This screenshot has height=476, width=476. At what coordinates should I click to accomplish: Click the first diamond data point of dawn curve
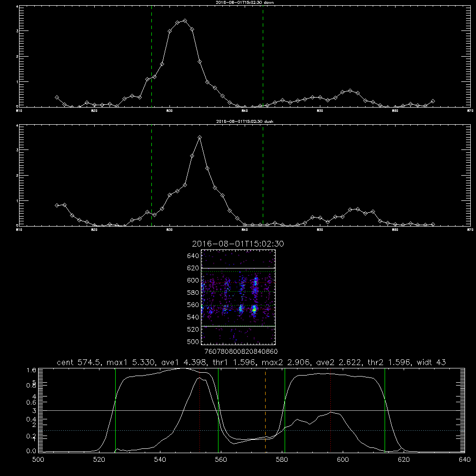tap(57, 97)
